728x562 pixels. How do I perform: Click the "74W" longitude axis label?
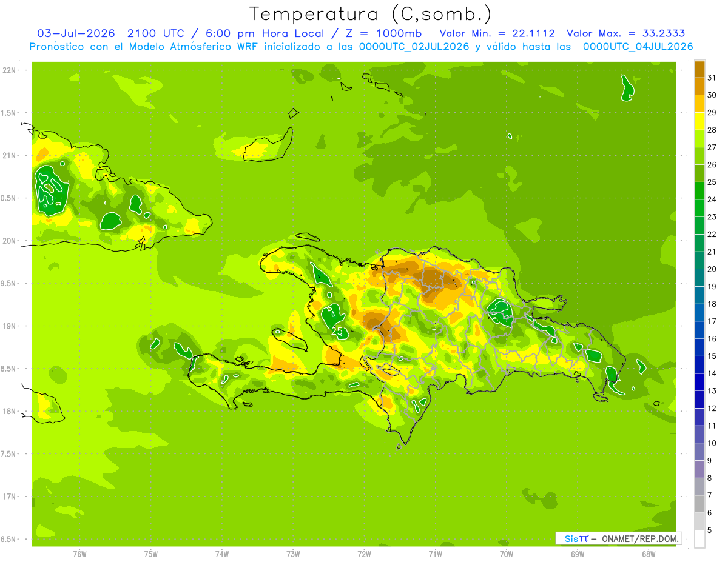(x=222, y=554)
